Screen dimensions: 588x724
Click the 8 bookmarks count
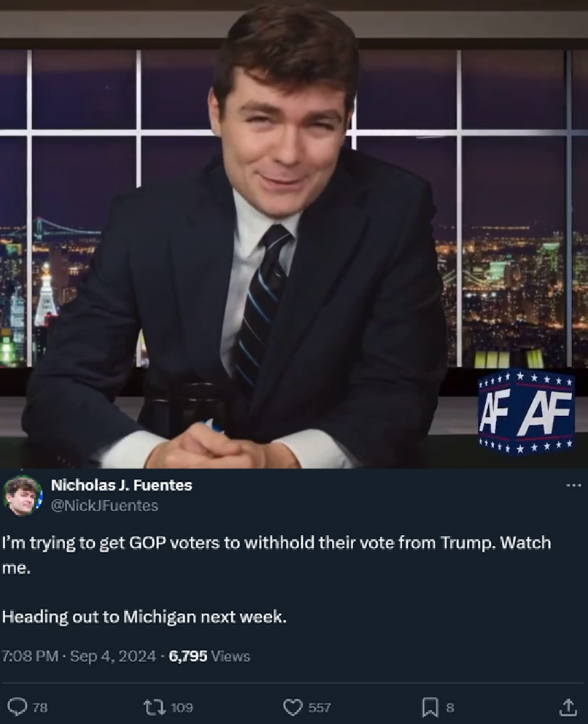[450, 708]
